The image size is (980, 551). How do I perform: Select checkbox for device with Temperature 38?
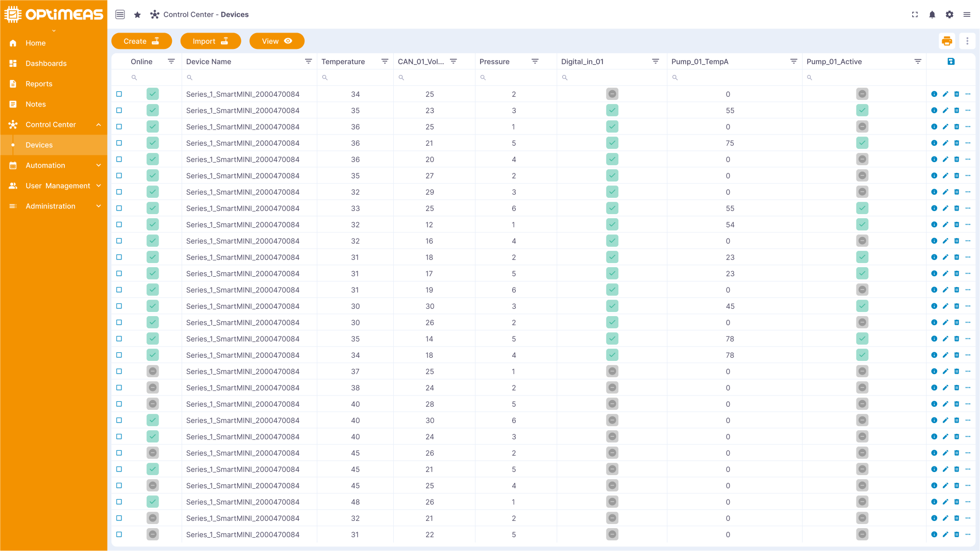pos(119,388)
